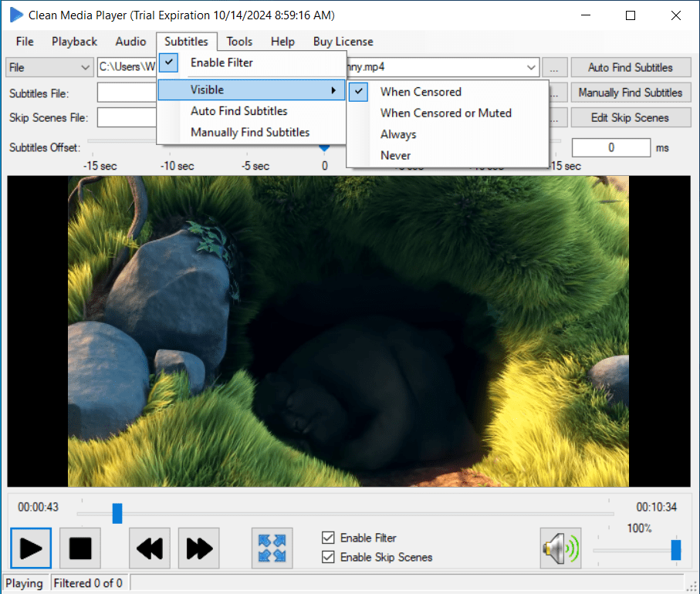Click the video seek slider thumb

click(117, 513)
